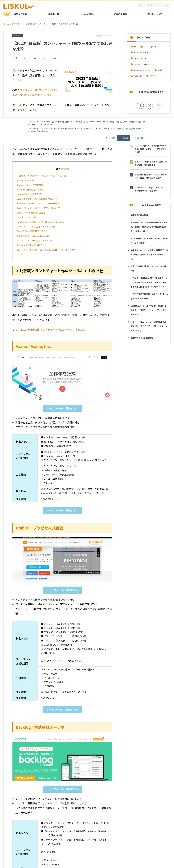Jump to Brabio!／ブラビオ株式会社 in contents
This screenshot has width=174, height=868.
(30, 185)
